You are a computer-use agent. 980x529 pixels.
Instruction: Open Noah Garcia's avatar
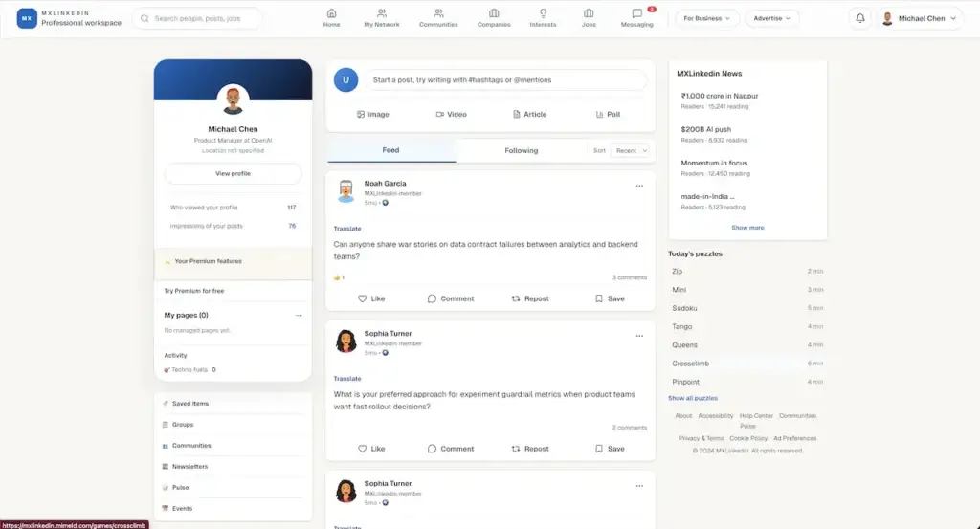pos(345,191)
